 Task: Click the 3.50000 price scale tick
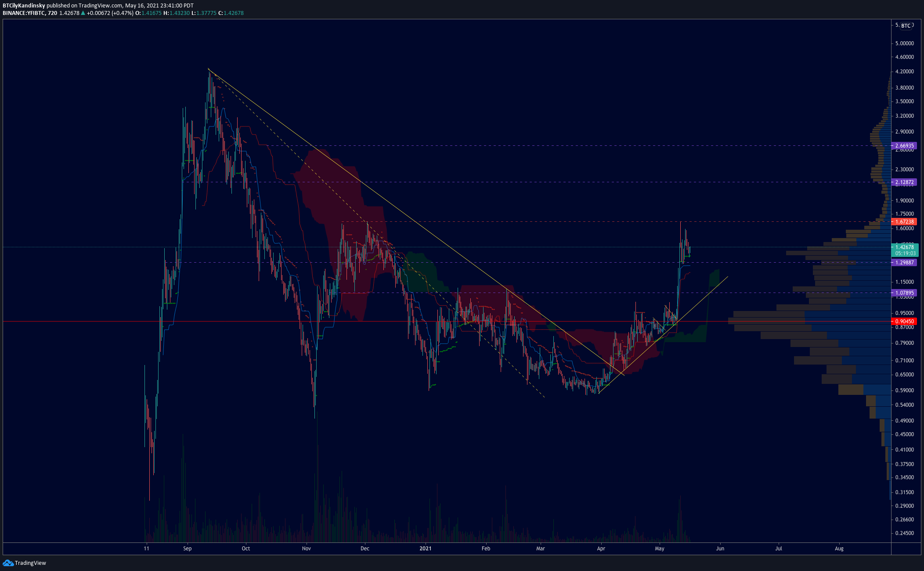[905, 101]
